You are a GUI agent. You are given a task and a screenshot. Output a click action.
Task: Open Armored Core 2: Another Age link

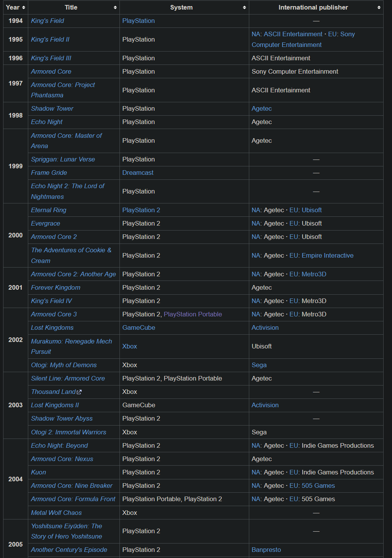73,274
